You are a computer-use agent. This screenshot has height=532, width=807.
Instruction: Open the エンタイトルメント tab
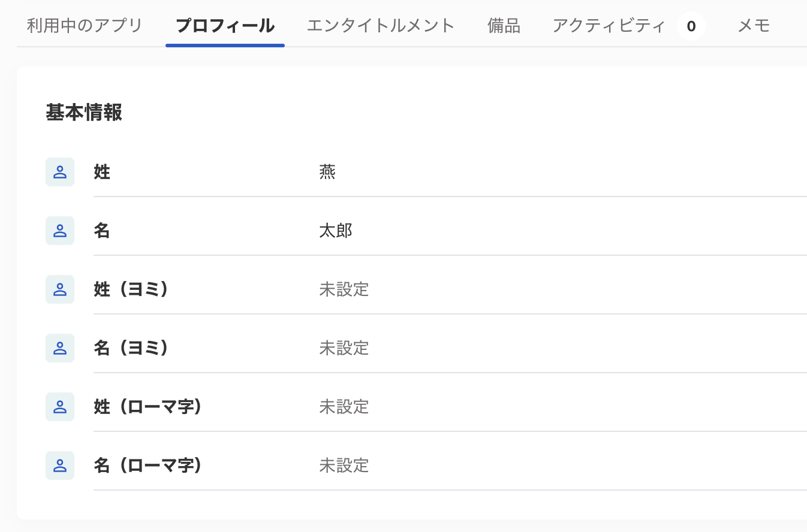point(381,26)
